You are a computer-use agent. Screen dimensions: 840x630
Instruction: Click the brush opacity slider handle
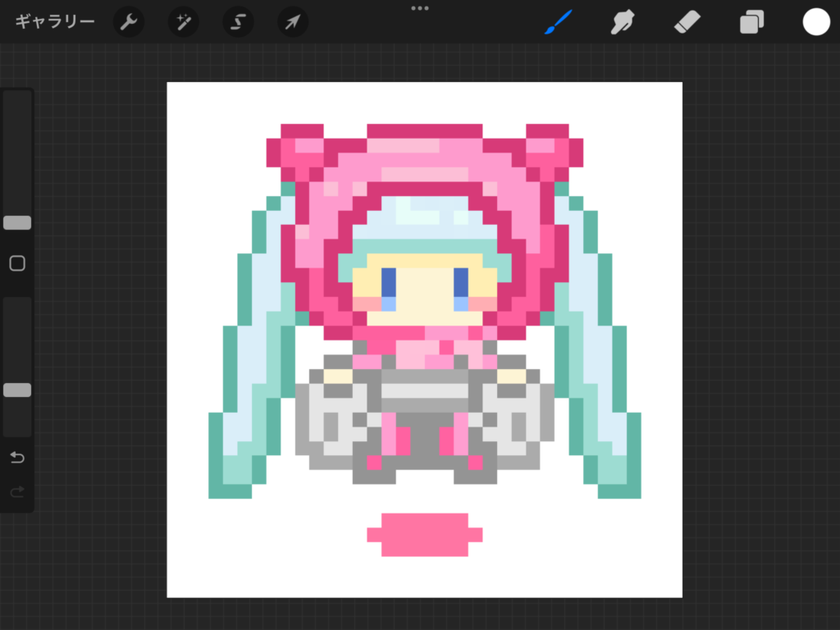point(17,390)
